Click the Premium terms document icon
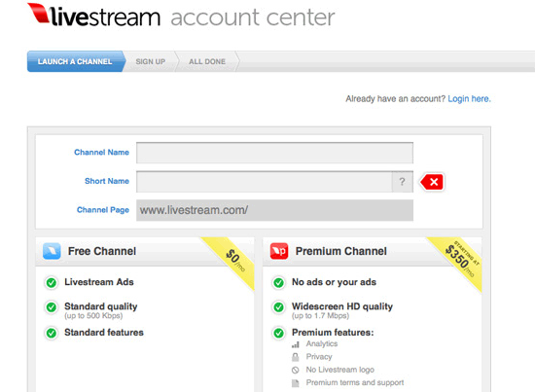 (296, 383)
